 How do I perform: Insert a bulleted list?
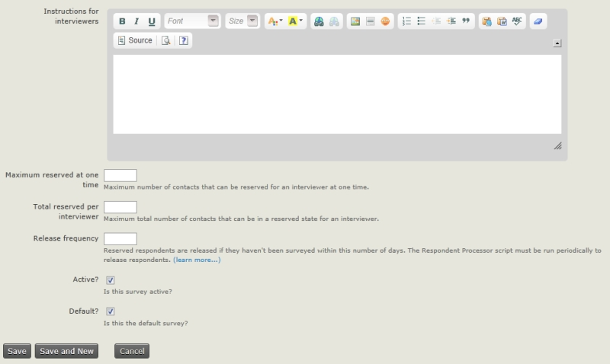[x=422, y=21]
